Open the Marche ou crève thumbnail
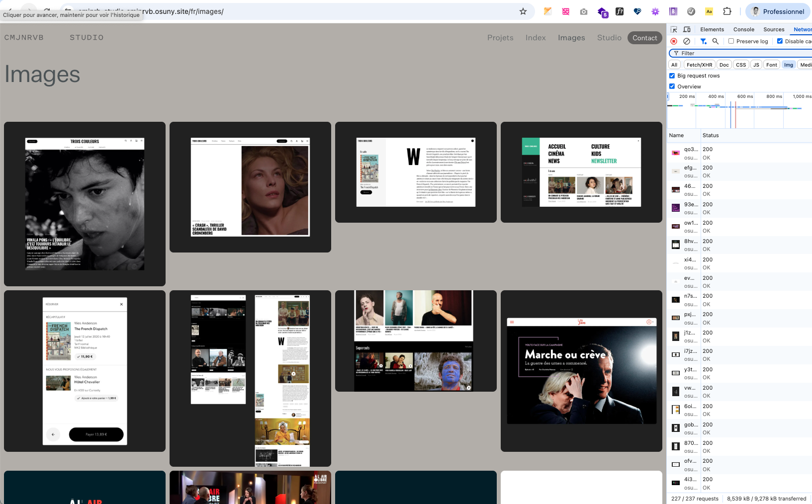This screenshot has width=812, height=504. click(581, 371)
